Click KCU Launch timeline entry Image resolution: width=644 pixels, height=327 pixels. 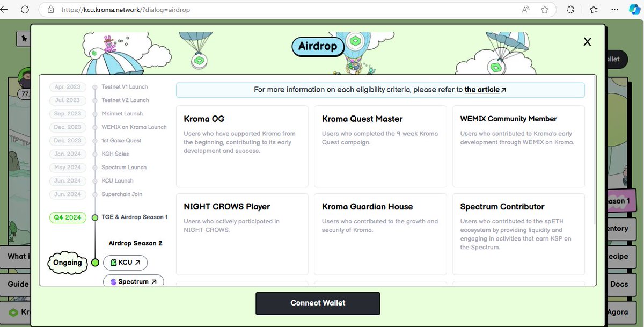coord(117,181)
